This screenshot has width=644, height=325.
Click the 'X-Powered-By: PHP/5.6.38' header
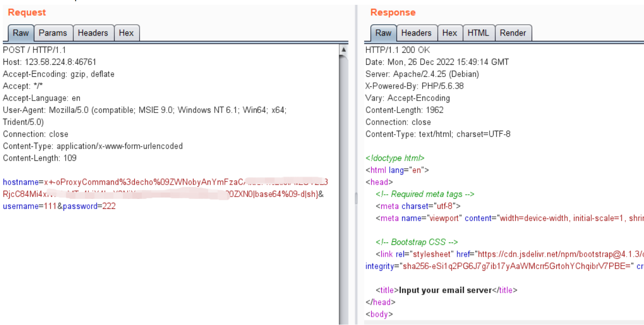click(x=414, y=86)
